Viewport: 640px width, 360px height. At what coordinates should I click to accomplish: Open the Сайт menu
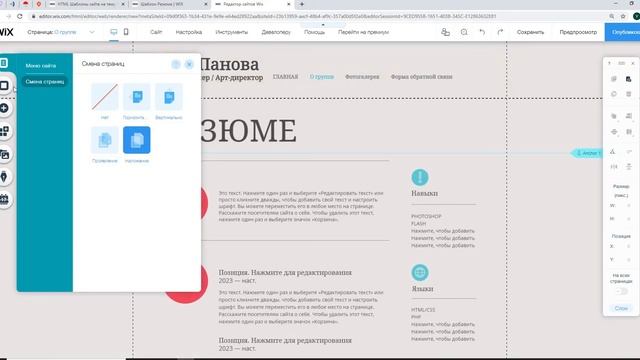tap(156, 32)
